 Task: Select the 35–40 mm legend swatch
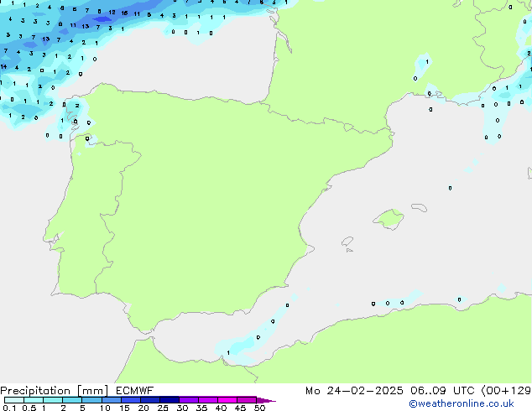coord(207,400)
